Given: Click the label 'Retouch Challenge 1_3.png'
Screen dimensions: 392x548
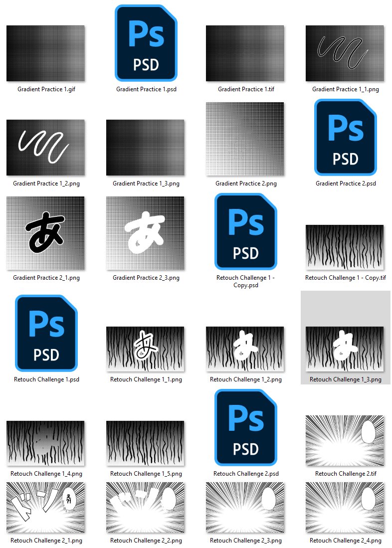Looking at the screenshot, I should pos(346,379).
